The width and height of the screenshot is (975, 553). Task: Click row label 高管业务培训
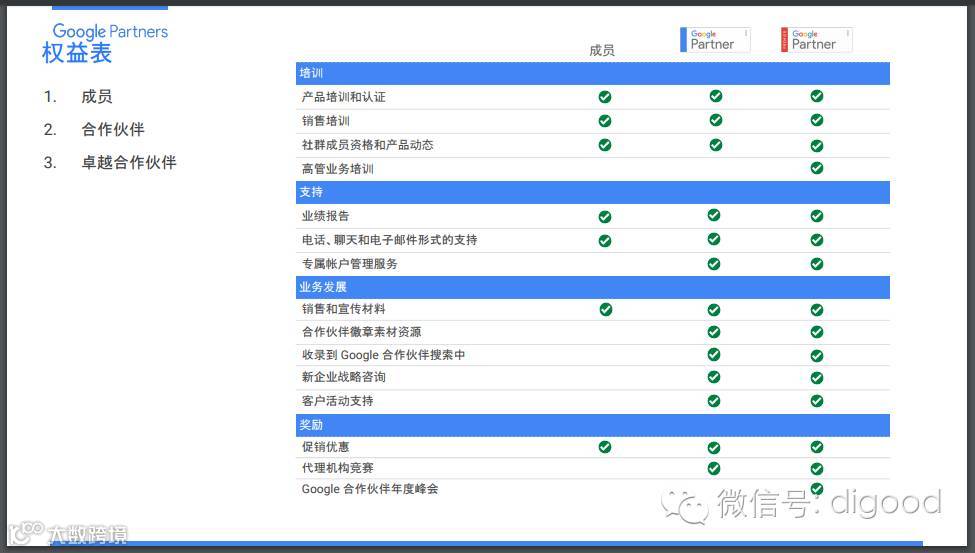[x=338, y=169]
